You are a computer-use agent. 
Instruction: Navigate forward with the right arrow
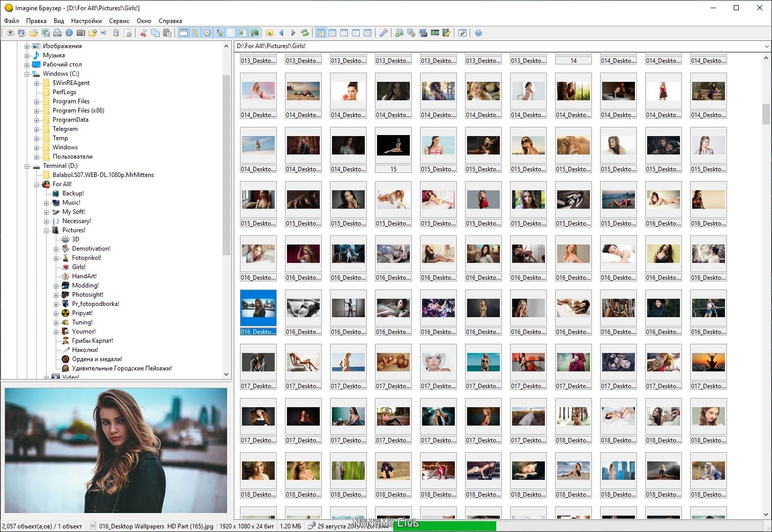(x=293, y=33)
